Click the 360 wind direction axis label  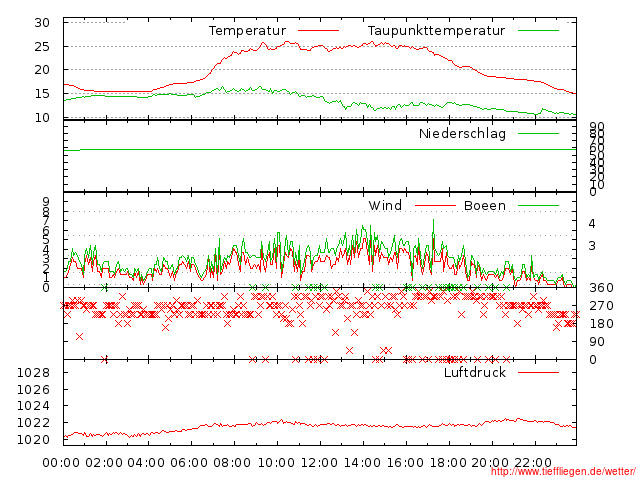(x=601, y=288)
